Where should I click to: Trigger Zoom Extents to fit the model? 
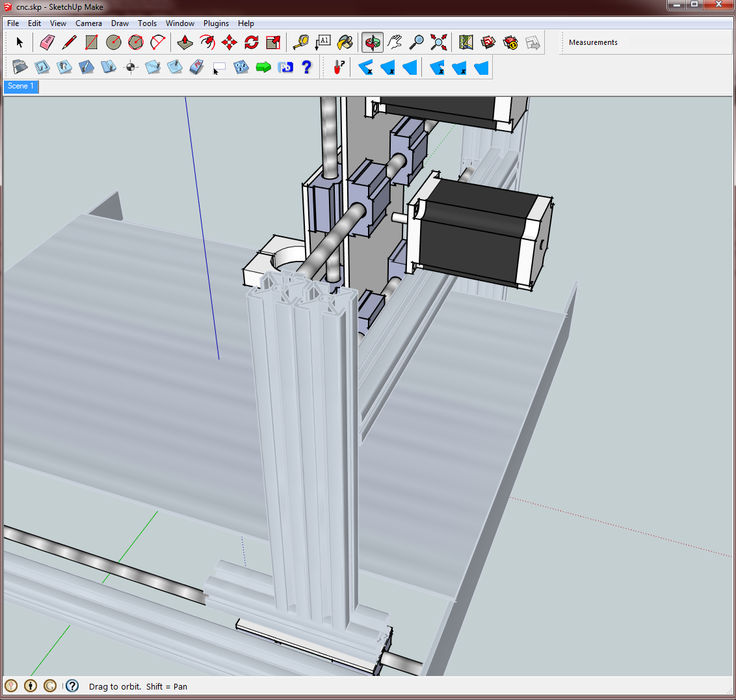click(x=438, y=42)
